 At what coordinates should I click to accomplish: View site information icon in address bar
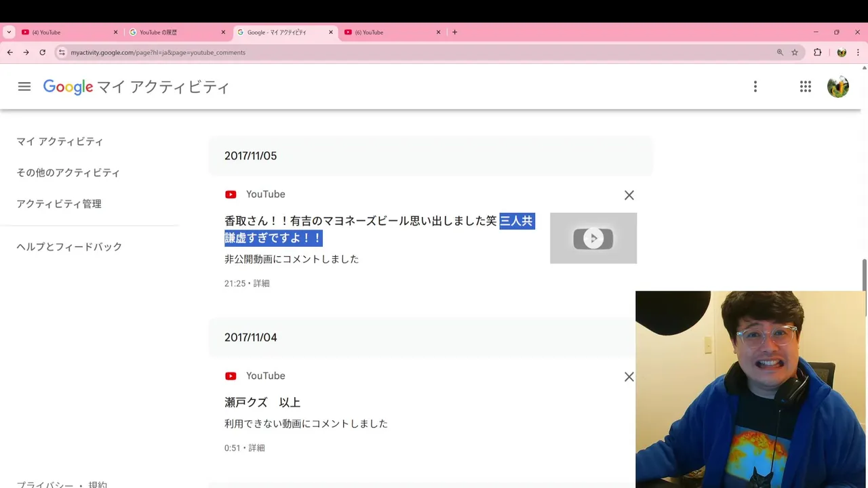(62, 52)
